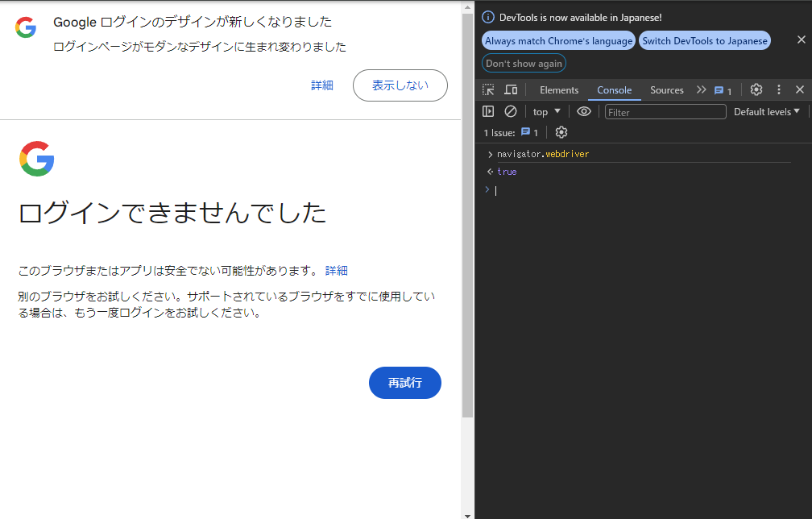The image size is (812, 519).
Task: Open DevTools settings gear in tab bar
Action: tap(756, 90)
